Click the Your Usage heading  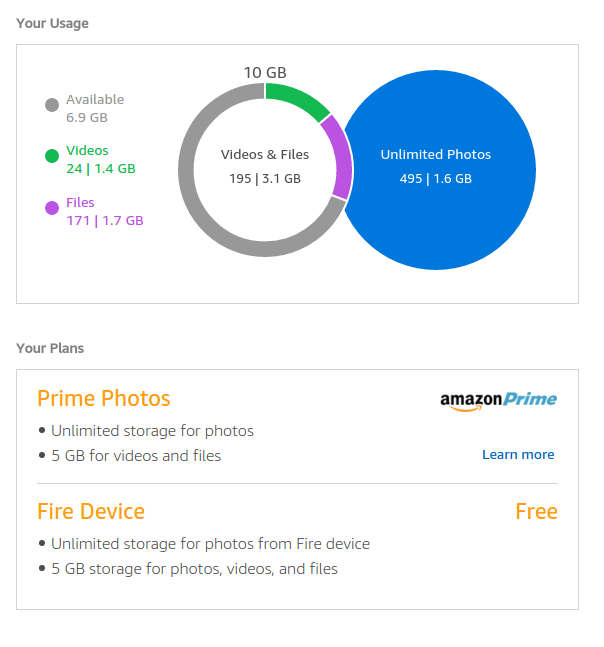(52, 23)
